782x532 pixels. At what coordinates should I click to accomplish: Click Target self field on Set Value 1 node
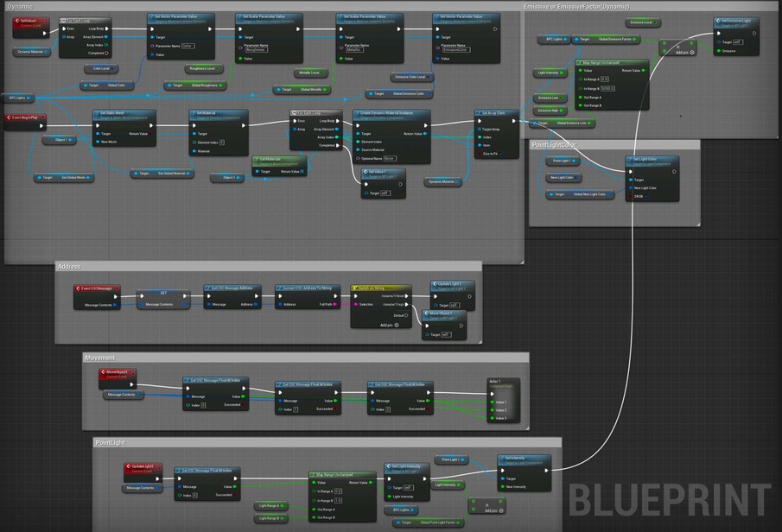pos(385,193)
